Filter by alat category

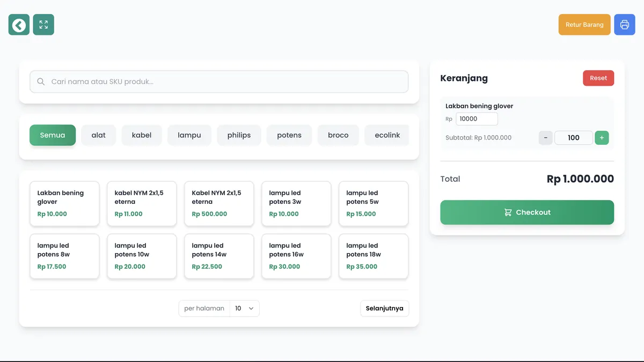[x=99, y=135]
